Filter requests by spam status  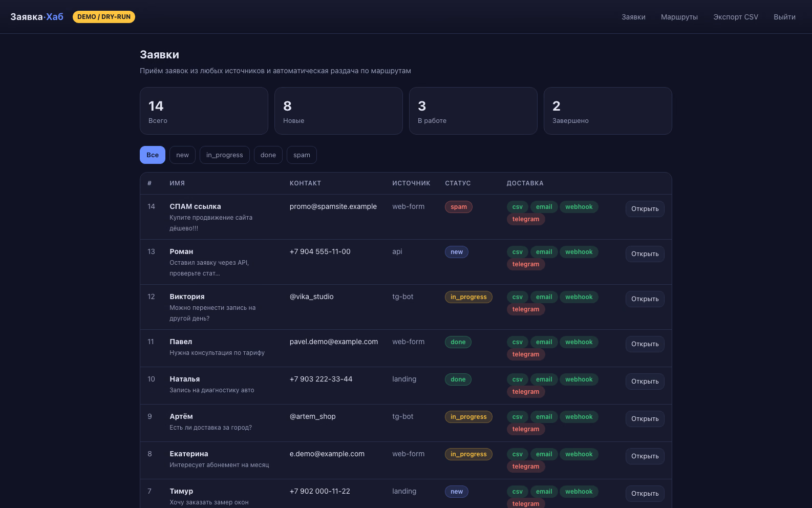(302, 155)
